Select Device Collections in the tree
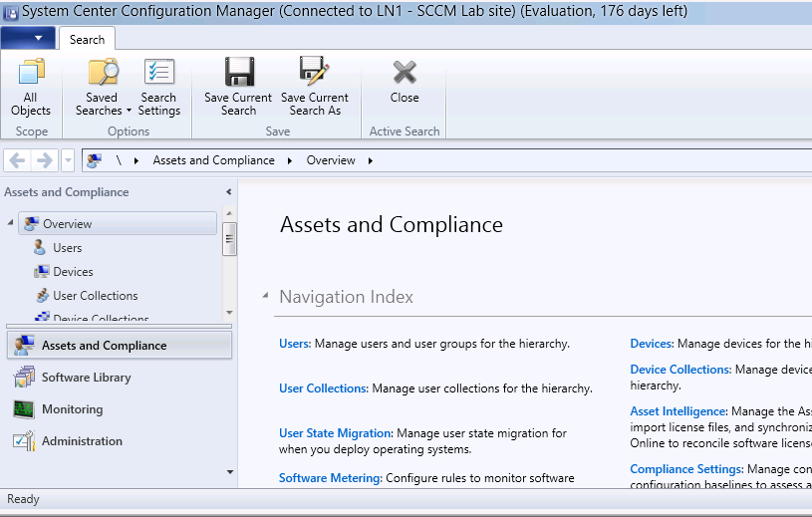Viewport: 812px width, 517px height. point(101,318)
